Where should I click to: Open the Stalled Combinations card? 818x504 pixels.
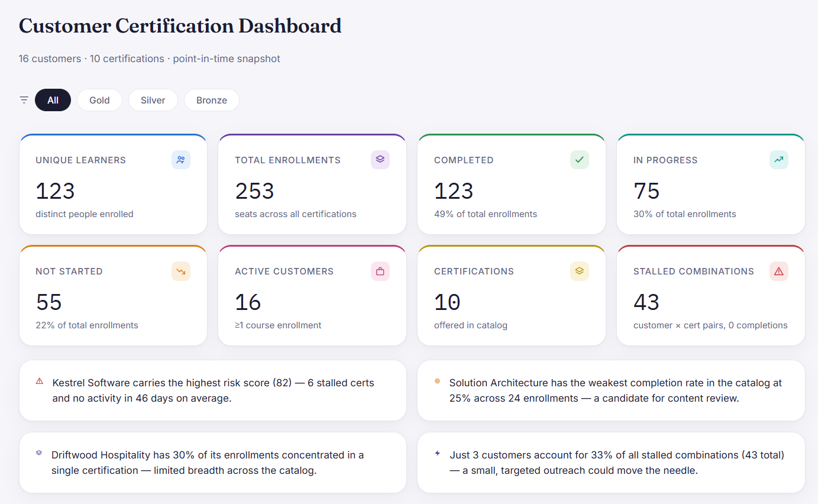(x=711, y=295)
